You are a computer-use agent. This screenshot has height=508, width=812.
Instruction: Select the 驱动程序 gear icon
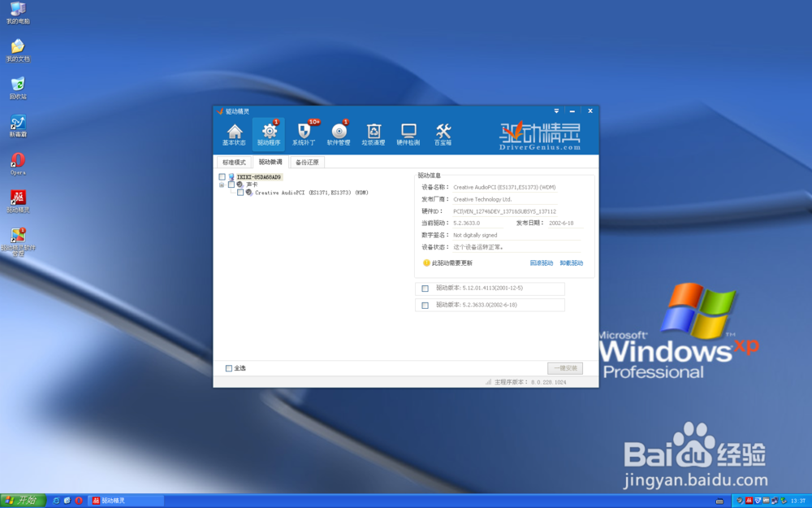268,135
